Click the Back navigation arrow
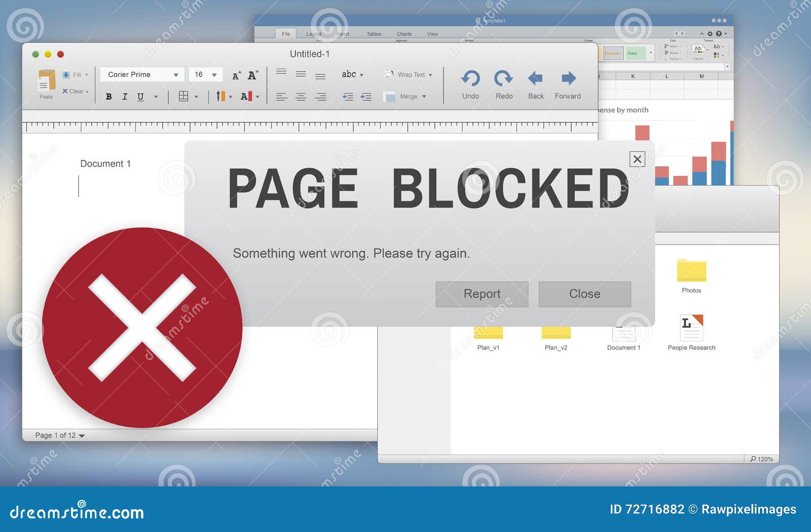This screenshot has width=811, height=532. click(535, 79)
